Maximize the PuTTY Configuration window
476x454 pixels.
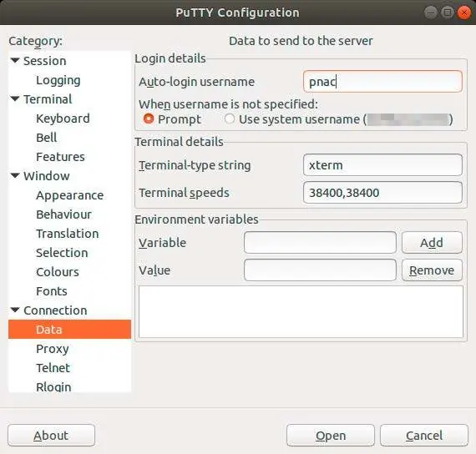click(x=447, y=13)
